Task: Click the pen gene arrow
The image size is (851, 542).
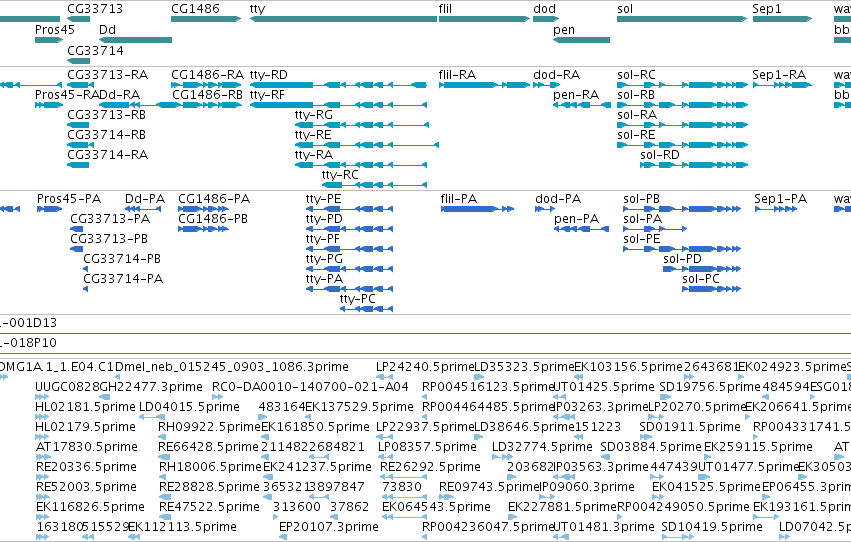Action: point(581,40)
